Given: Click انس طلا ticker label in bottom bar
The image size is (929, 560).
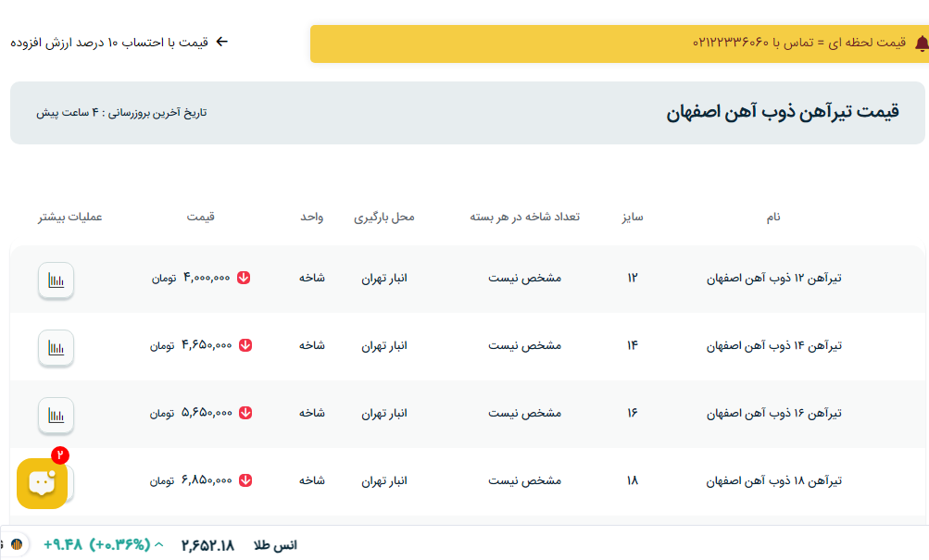Looking at the screenshot, I should coord(275,545).
